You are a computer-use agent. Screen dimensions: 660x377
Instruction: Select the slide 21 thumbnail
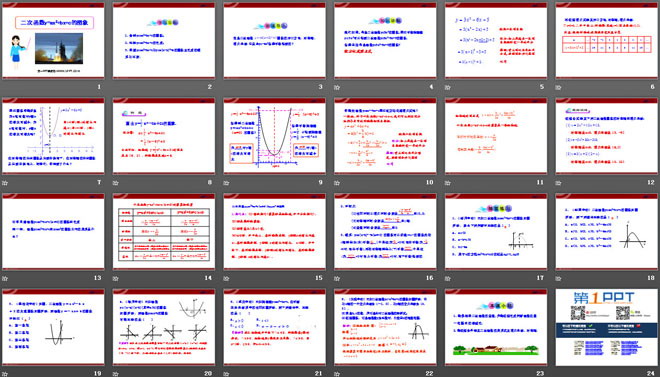(274, 327)
